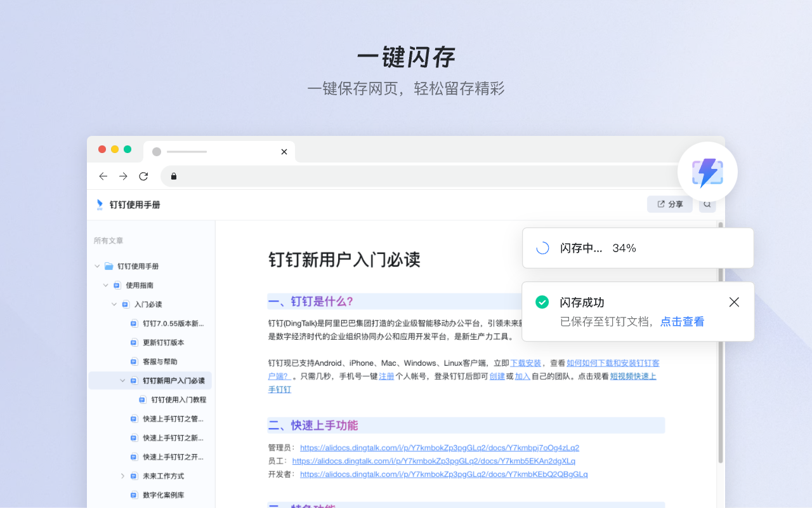Click the lightning flash-save extension icon
The image size is (812, 508).
707,171
